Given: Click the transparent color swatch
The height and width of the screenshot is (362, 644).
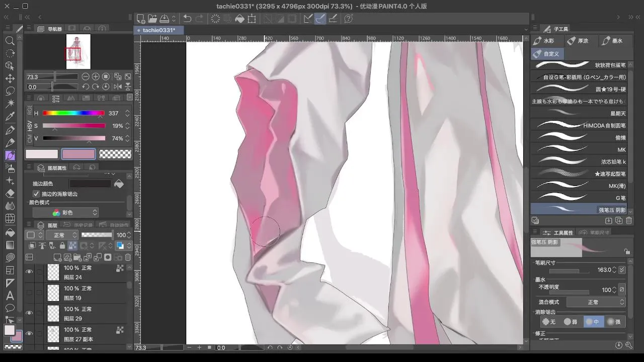Looking at the screenshot, I should 115,154.
